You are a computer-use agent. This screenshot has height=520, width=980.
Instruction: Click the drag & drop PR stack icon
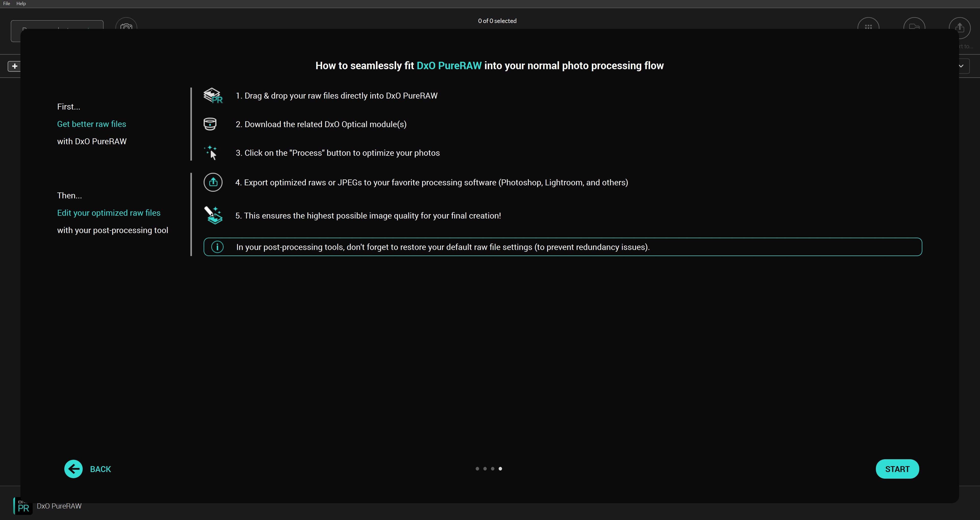[213, 95]
